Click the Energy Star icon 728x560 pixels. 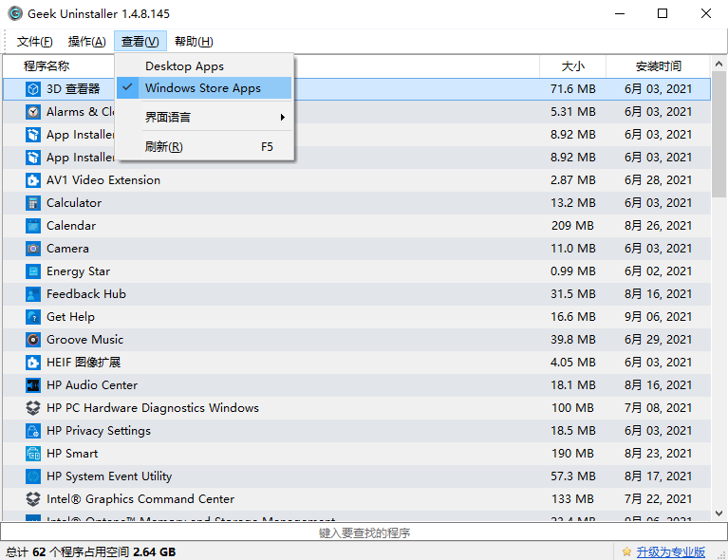(x=33, y=271)
